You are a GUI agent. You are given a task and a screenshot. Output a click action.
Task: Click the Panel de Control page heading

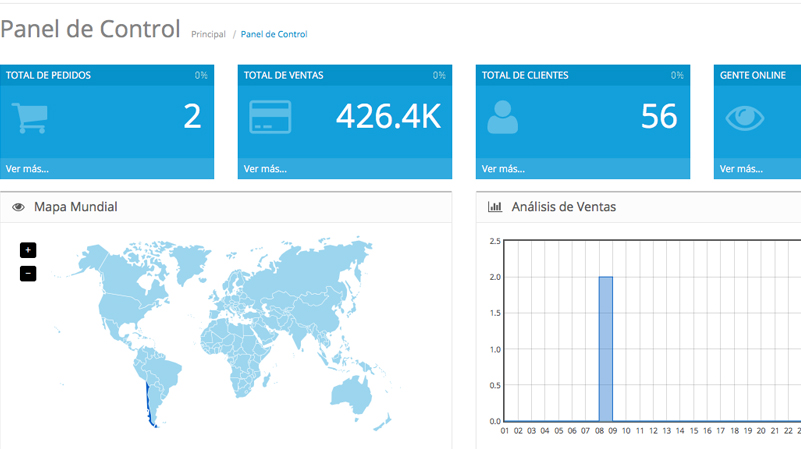(x=90, y=29)
